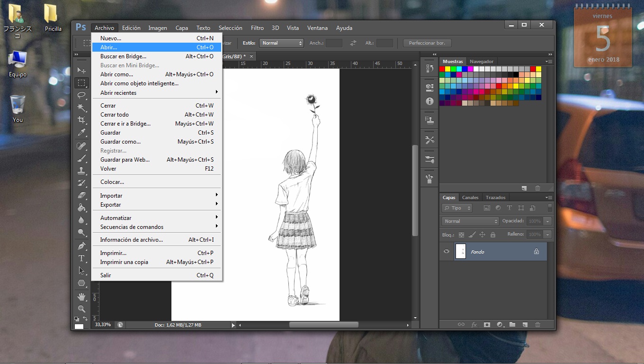Toggle filter for pixel layers
This screenshot has width=644, height=364.
pos(487,208)
